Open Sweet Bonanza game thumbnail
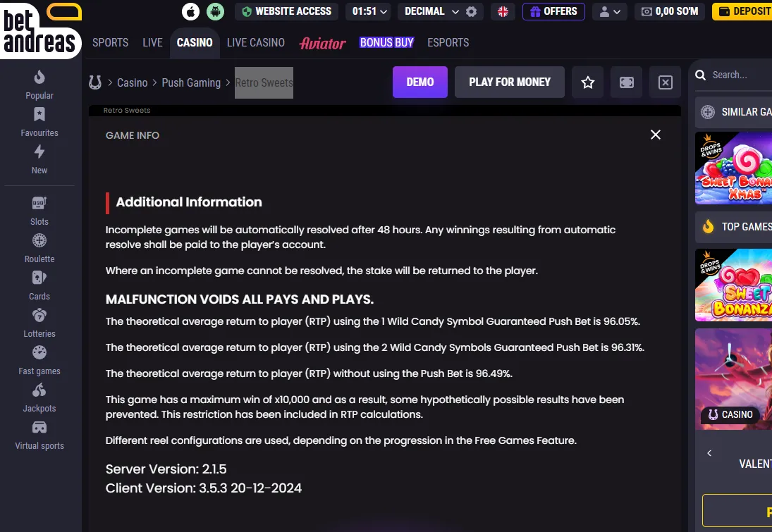This screenshot has height=532, width=772. coord(734,285)
